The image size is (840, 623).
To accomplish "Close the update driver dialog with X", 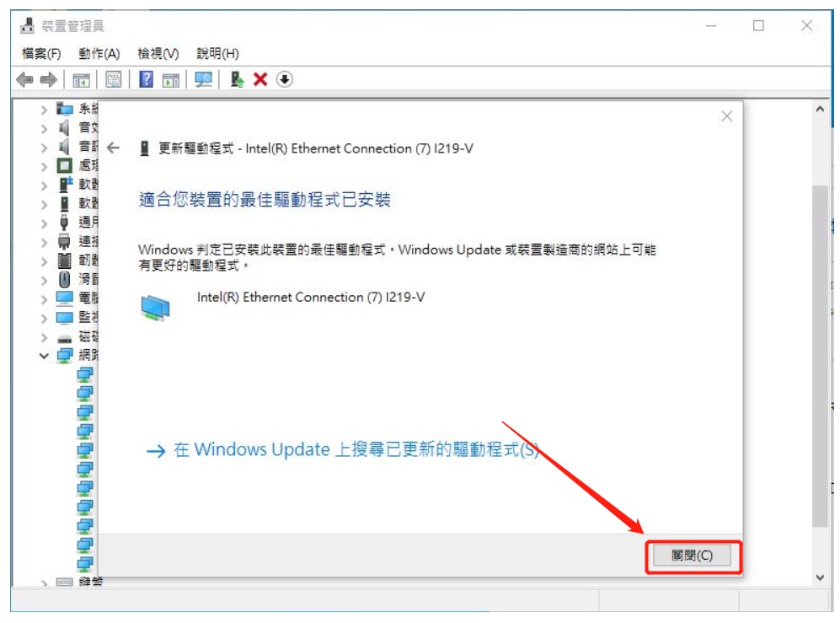I will tap(726, 116).
